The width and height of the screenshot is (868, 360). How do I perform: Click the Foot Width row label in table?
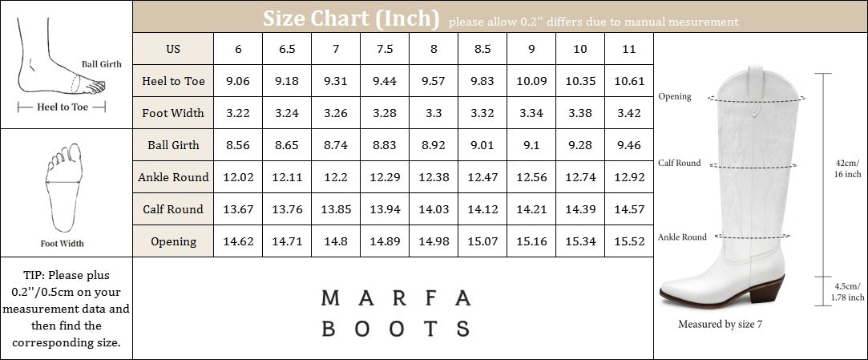click(x=173, y=113)
